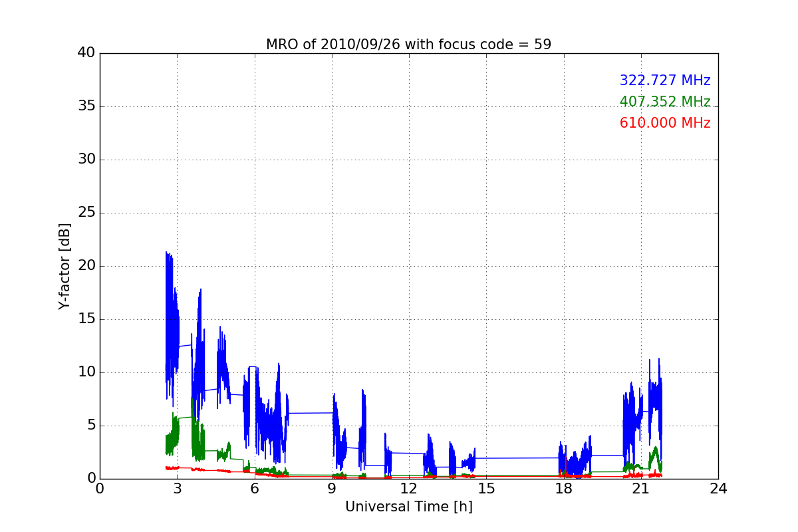This screenshot has height=532, width=798.
Task: Click the y-axis tick label '25'
Action: tap(86, 213)
